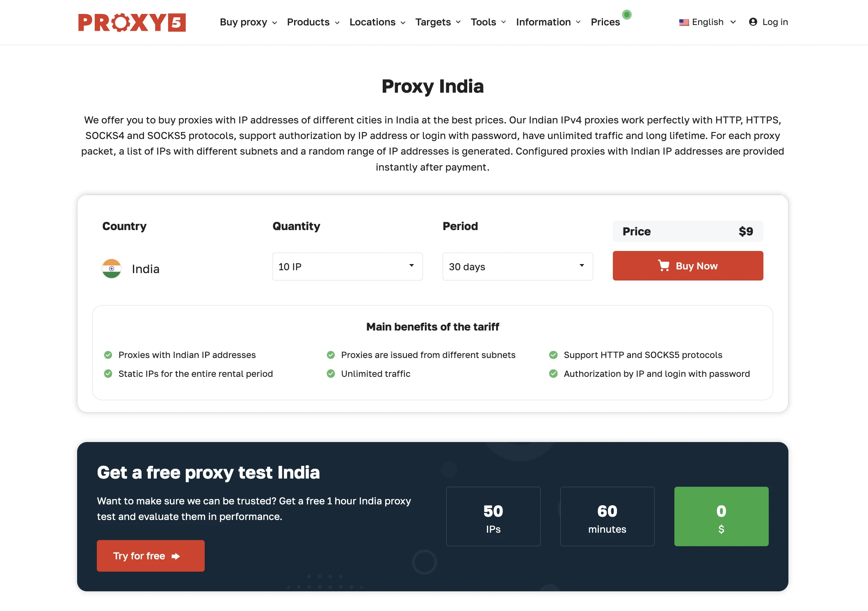Click checkmark beside Authorization by IP and login

pyautogui.click(x=553, y=374)
